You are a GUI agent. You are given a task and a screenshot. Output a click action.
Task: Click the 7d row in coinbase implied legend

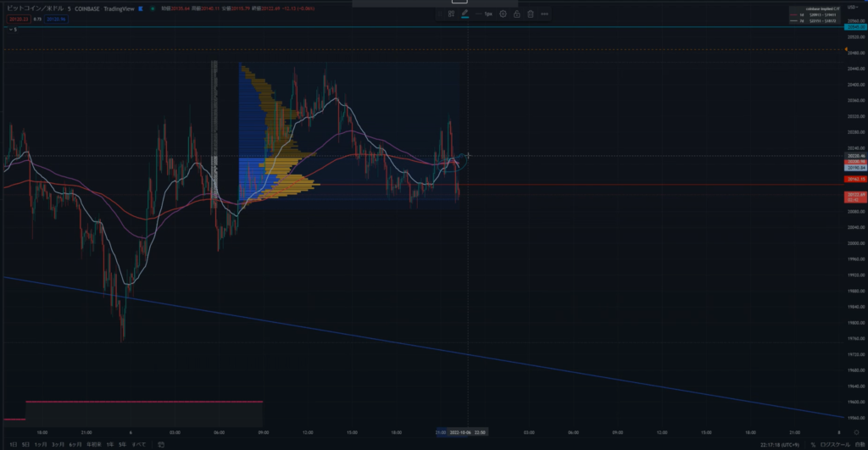point(815,21)
